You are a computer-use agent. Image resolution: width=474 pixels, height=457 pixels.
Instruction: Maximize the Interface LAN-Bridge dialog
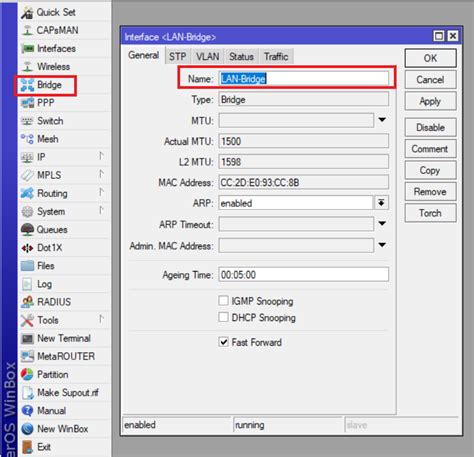[439, 36]
